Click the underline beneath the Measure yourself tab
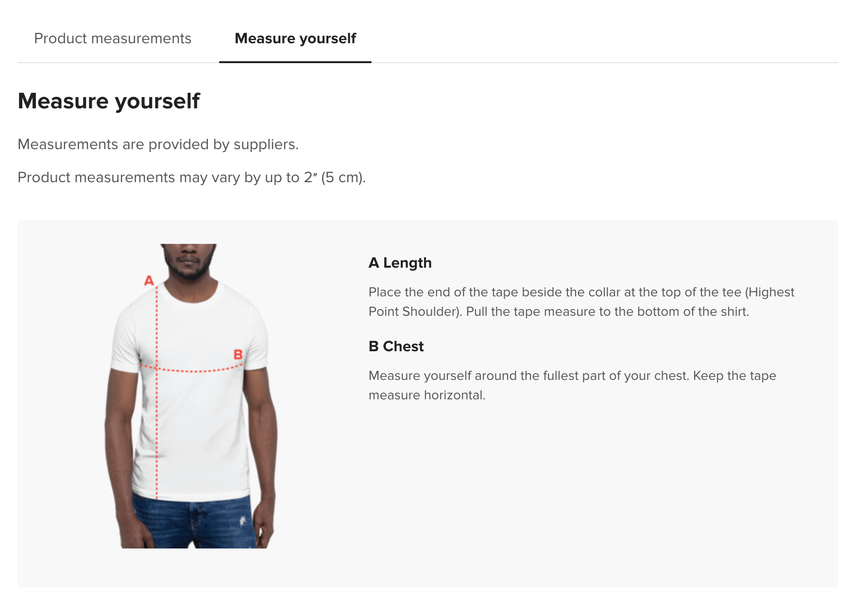852x616 pixels. click(295, 62)
